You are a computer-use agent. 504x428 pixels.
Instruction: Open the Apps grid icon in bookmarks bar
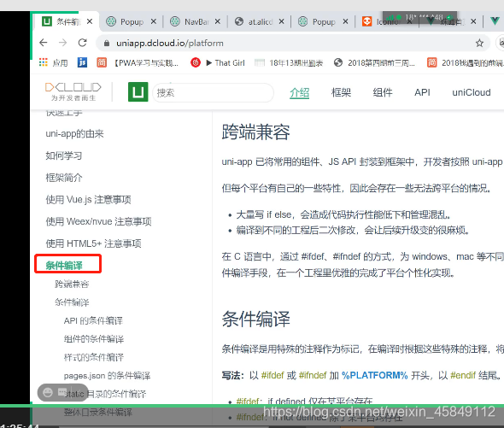coord(44,62)
